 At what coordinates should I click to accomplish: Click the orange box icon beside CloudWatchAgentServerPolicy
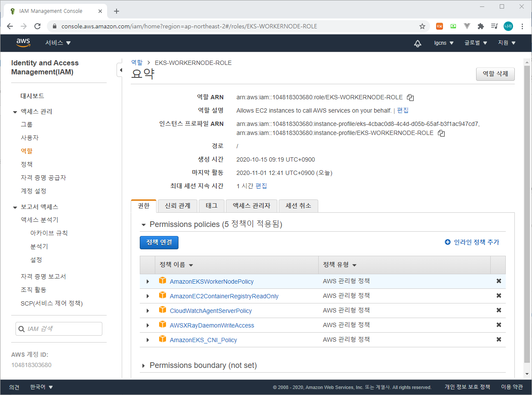[162, 310]
